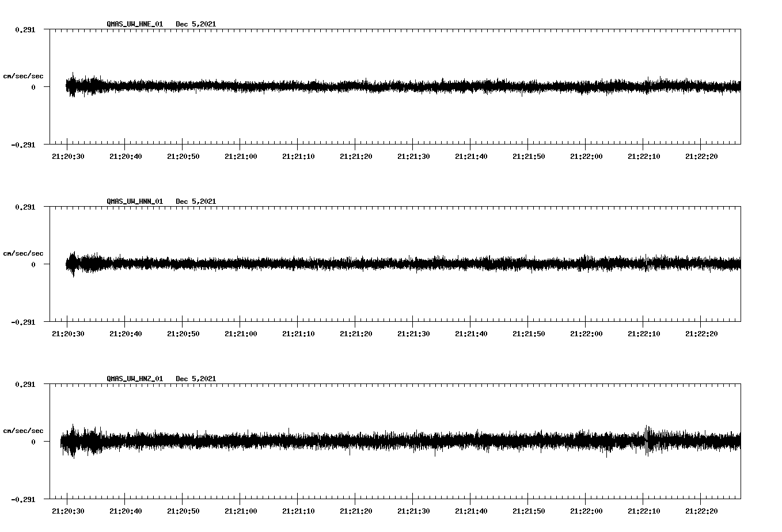The height and width of the screenshot is (532, 782).
Task: Click the 21:22:20 time label on HNN plot
Action: point(701,334)
